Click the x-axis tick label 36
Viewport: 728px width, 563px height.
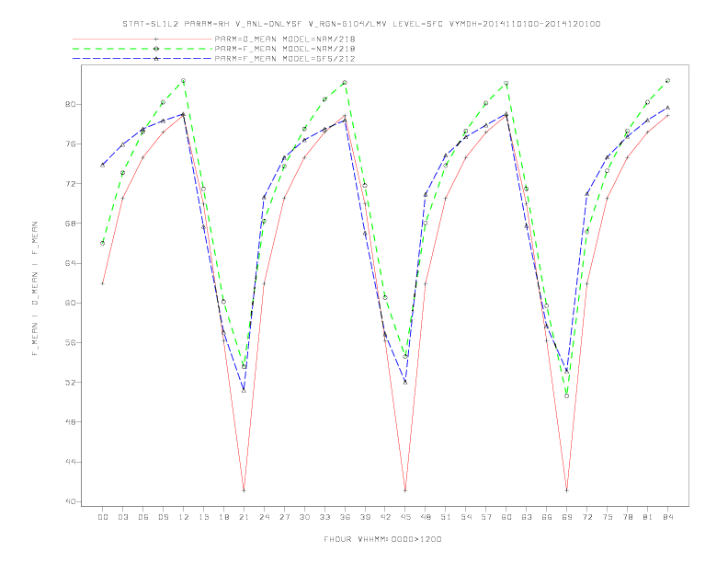(x=345, y=517)
